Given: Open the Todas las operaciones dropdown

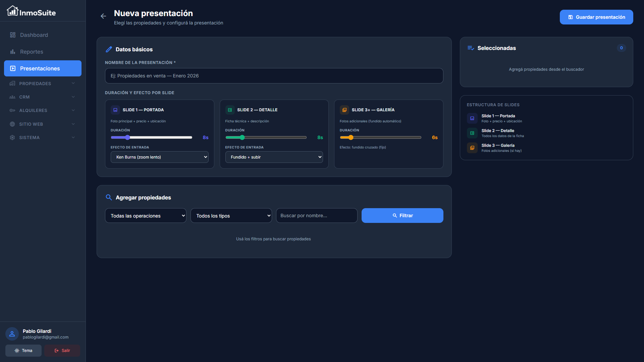Looking at the screenshot, I should click(x=146, y=216).
